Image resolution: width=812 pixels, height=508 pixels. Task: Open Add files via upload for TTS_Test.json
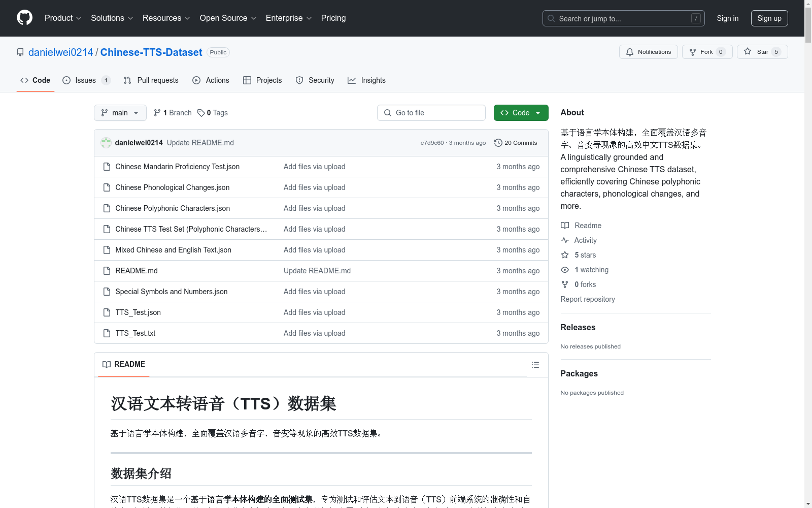pyautogui.click(x=315, y=312)
